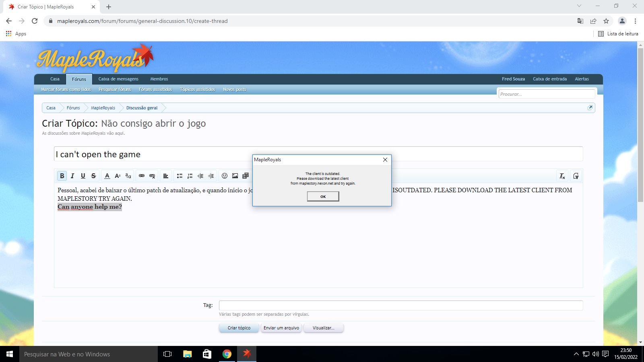Focus the Tag input field
Image resolution: width=644 pixels, height=362 pixels.
(x=401, y=305)
